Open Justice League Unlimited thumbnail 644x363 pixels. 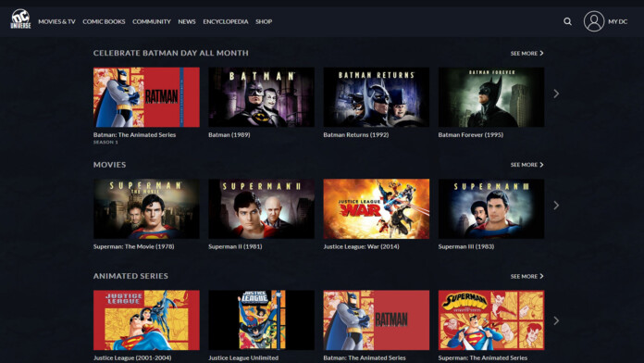[261, 320]
